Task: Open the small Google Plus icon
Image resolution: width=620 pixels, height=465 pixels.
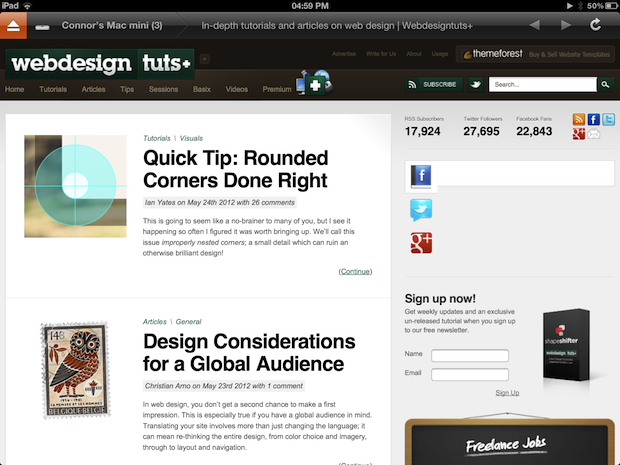Action: point(578,134)
